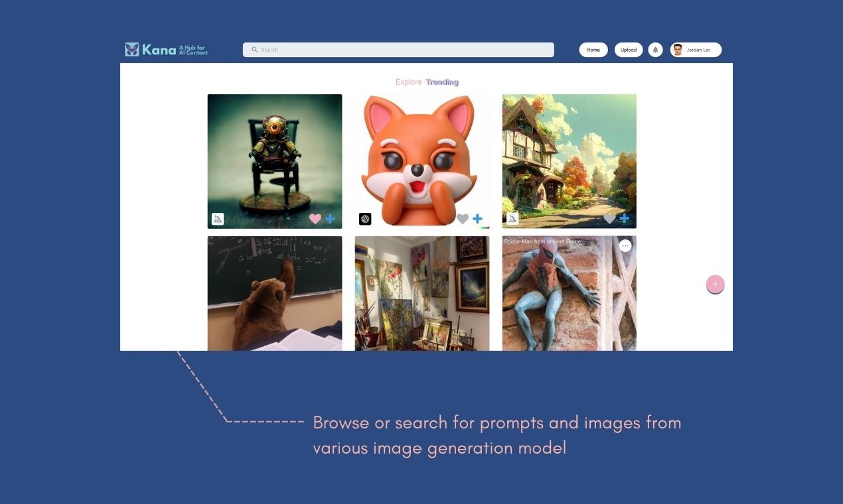Open the cottage landscape thumbnail

click(570, 161)
